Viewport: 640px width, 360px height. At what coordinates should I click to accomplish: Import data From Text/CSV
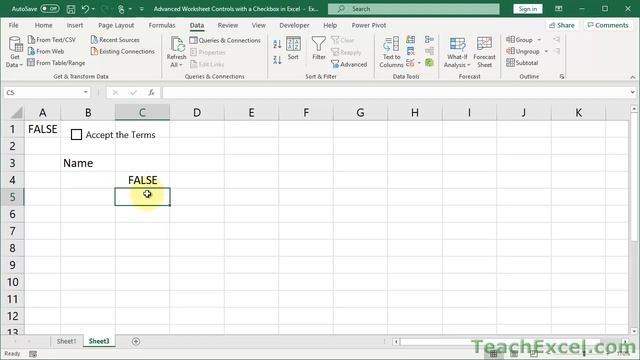click(x=52, y=40)
